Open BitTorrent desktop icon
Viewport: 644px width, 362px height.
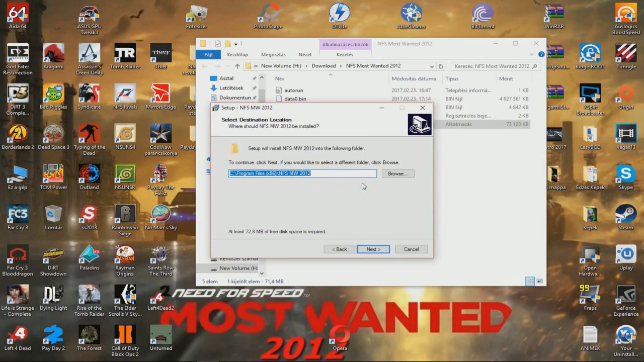(482, 17)
